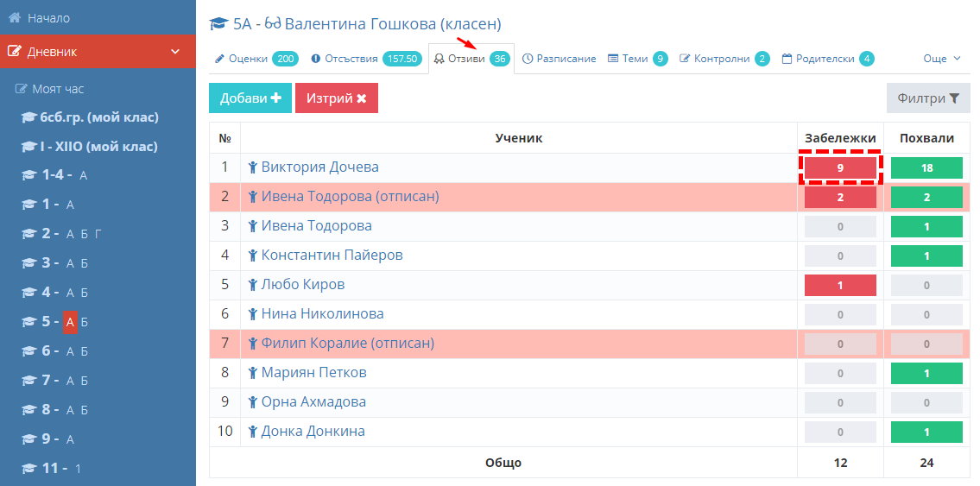Collapse the Дневник menu chevron
Image resolution: width=980 pixels, height=486 pixels.
tap(175, 52)
